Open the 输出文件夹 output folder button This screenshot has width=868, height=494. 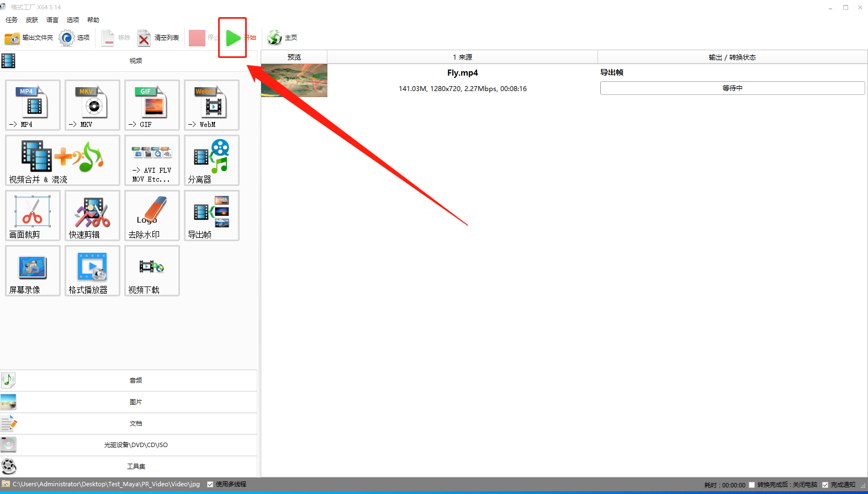tap(29, 38)
